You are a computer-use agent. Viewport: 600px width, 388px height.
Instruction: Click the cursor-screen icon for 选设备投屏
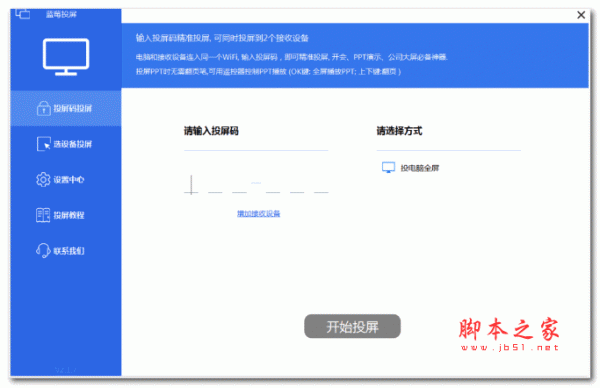pyautogui.click(x=43, y=144)
